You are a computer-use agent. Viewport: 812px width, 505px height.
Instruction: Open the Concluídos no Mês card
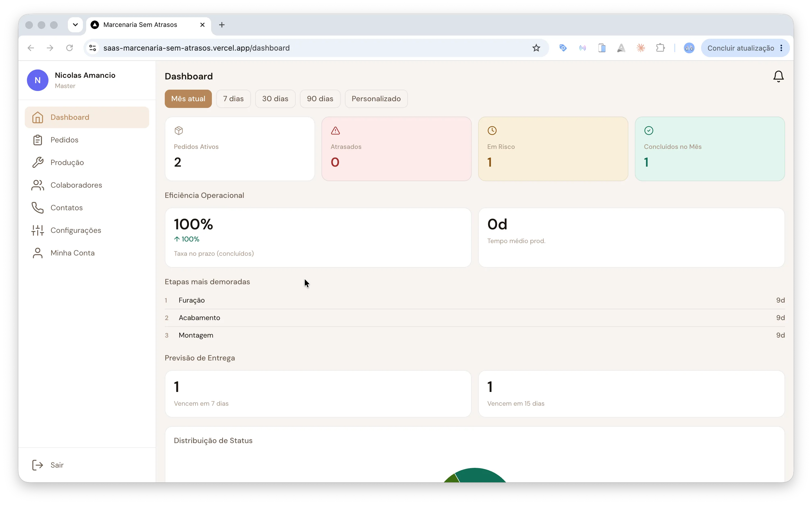coord(709,149)
